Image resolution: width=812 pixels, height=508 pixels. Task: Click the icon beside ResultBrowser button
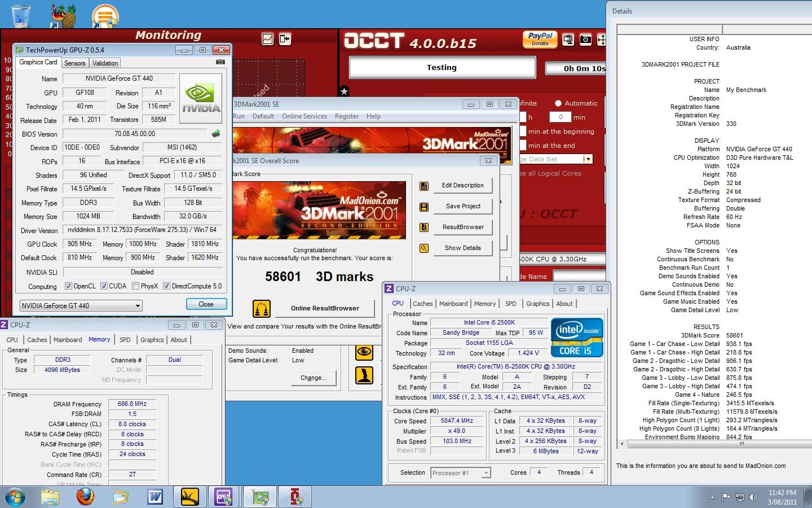click(x=424, y=227)
